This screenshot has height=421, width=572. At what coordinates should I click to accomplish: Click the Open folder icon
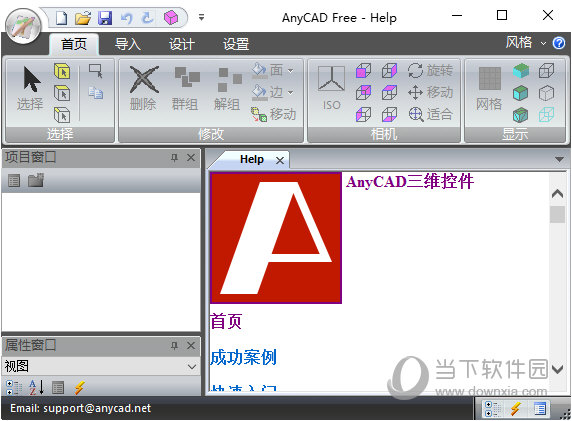coord(83,18)
